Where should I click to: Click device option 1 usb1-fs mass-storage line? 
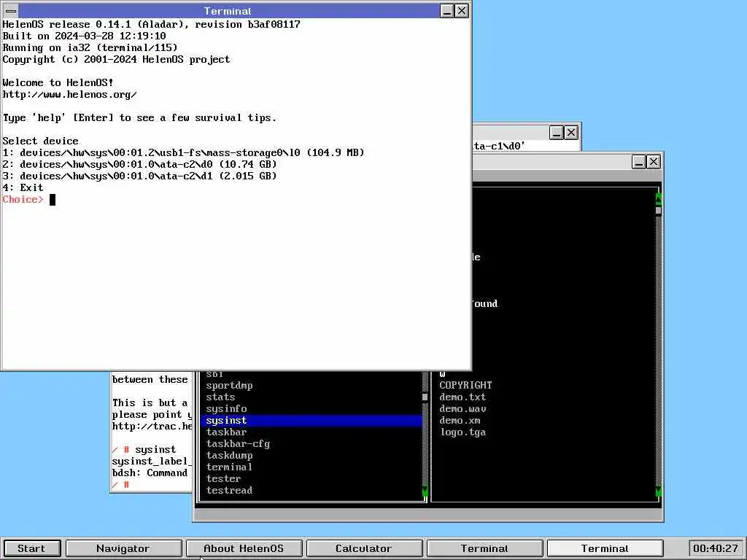[183, 152]
